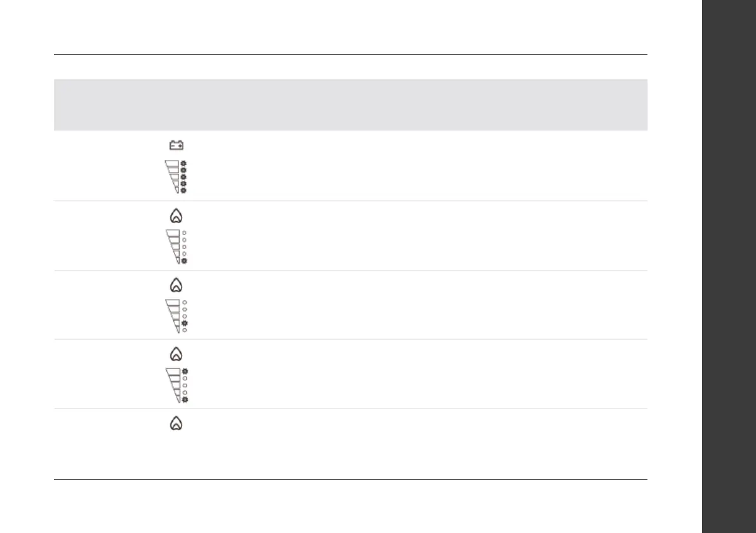This screenshot has height=533, width=756.
Task: Click the empty description area beside the last flame
Action: pyautogui.click(x=413, y=444)
